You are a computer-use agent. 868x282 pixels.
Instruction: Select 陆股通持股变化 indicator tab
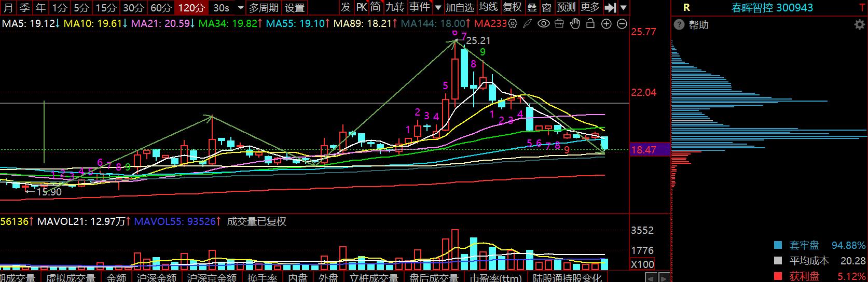pos(567,277)
